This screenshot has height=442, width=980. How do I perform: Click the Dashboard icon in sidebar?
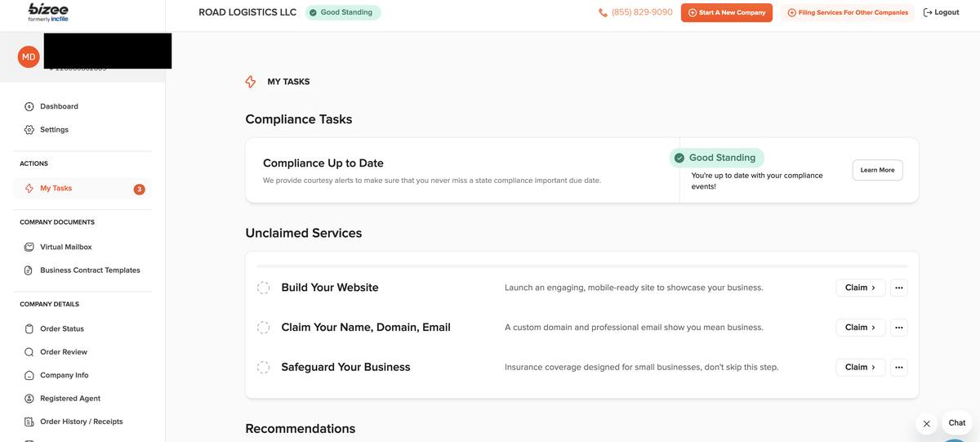pos(29,106)
